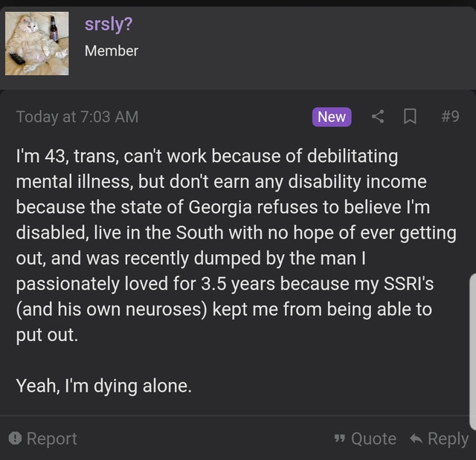Viewport: 476px width, 460px height.
Task: Reply to this post
Action: (x=447, y=439)
